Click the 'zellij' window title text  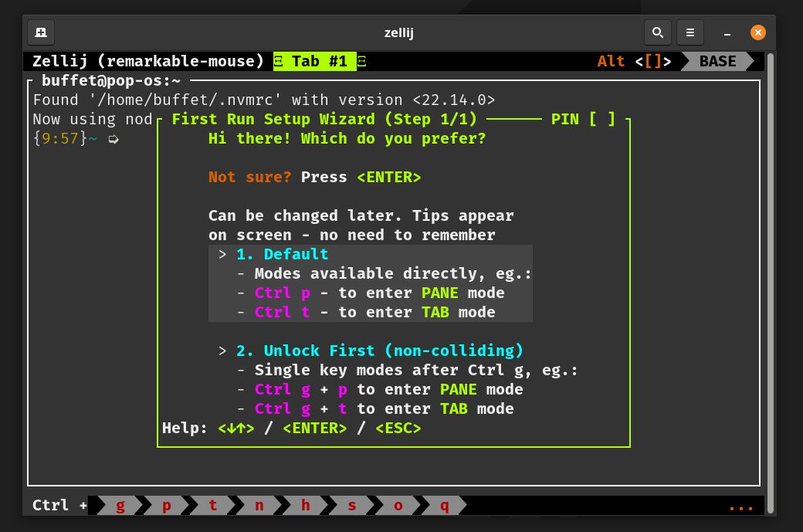pyautogui.click(x=399, y=32)
